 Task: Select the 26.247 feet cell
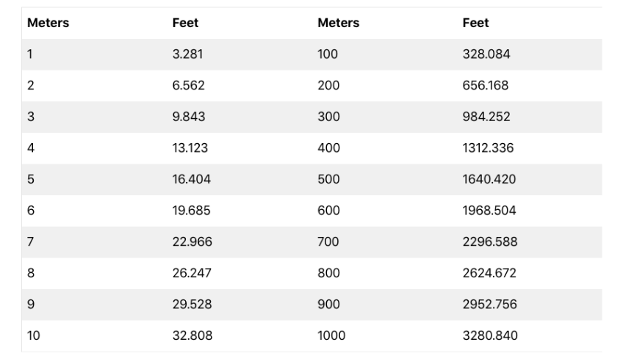coord(191,274)
